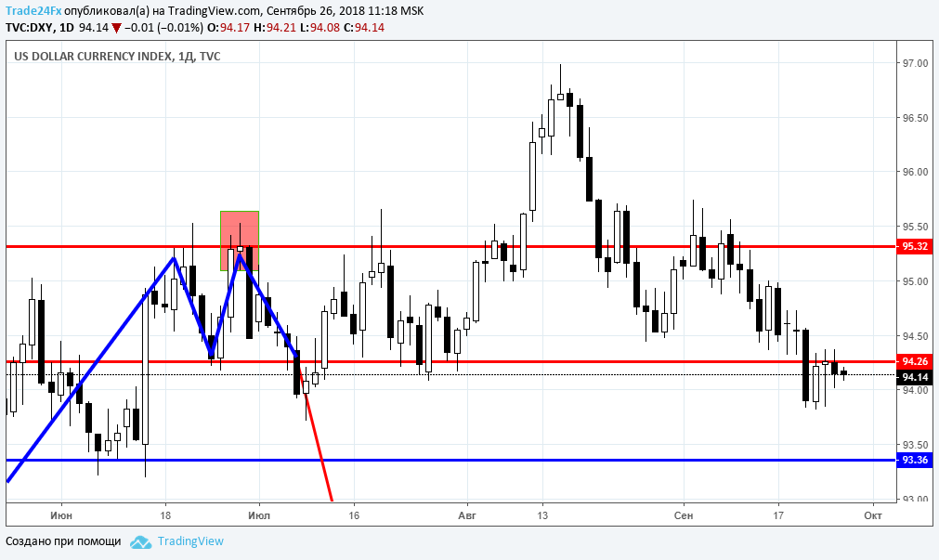Select the blue 93.36 price label
Screen dimensions: 939x560
[x=915, y=460]
